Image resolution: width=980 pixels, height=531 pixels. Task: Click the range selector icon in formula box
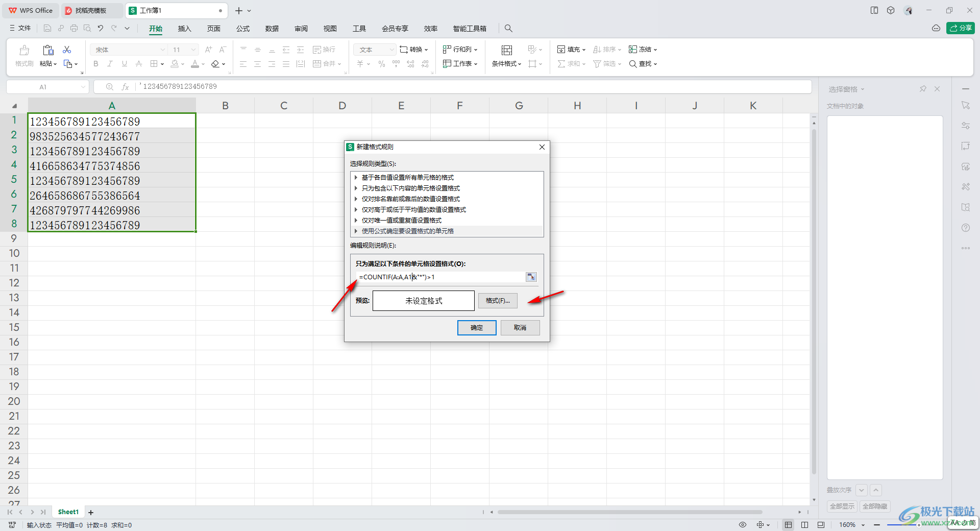click(x=531, y=277)
